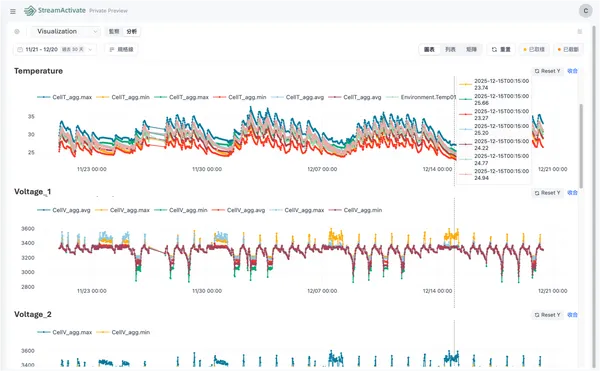This screenshot has height=371, width=600.
Task: Click the round icon left of Visualization
Action: coord(17,32)
